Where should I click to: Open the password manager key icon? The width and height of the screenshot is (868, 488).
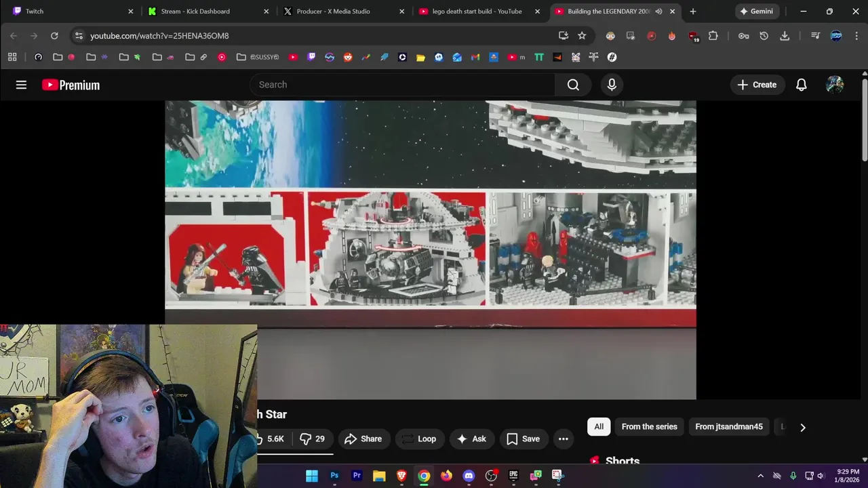click(744, 36)
